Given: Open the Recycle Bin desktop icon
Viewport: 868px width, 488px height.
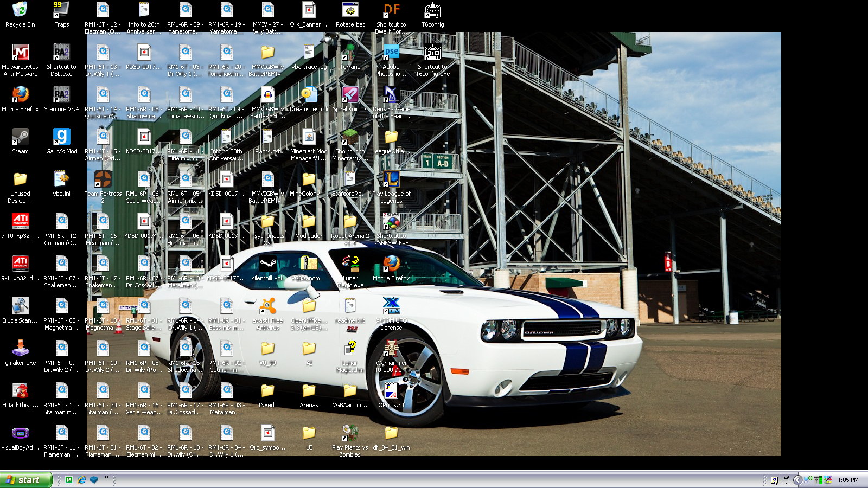Looking at the screenshot, I should click(20, 10).
